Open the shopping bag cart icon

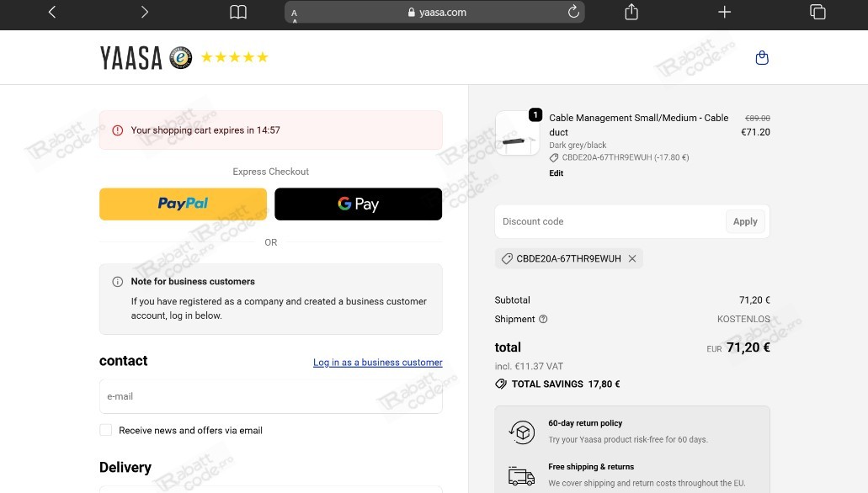pyautogui.click(x=762, y=57)
